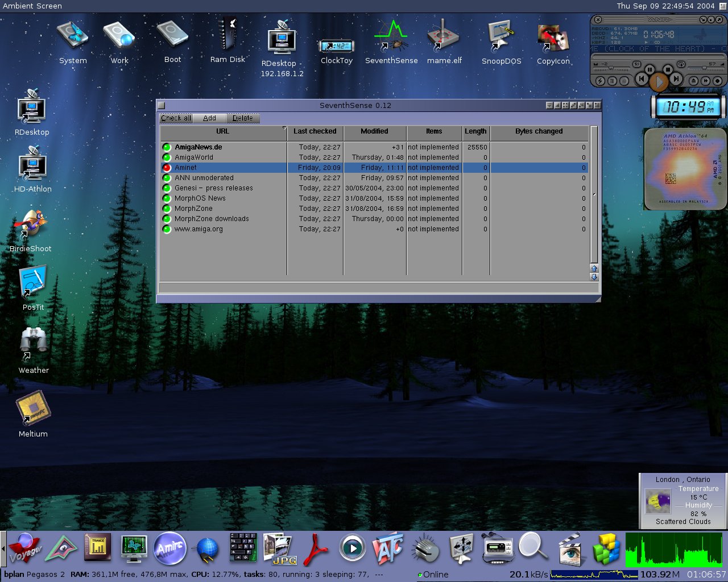Select the www.amiga.org row

[374, 229]
